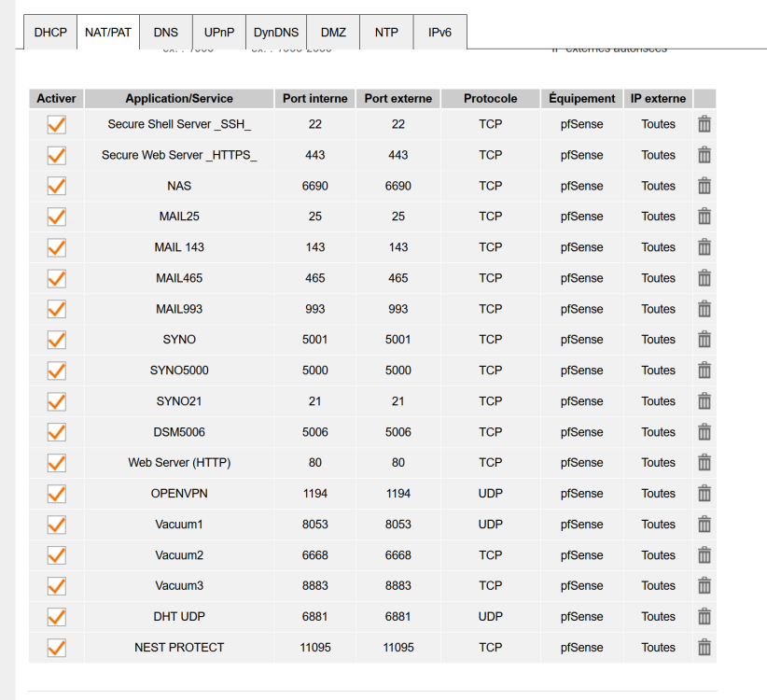The width and height of the screenshot is (767, 700).
Task: Remove the DHT UDP rule
Action: click(x=704, y=617)
